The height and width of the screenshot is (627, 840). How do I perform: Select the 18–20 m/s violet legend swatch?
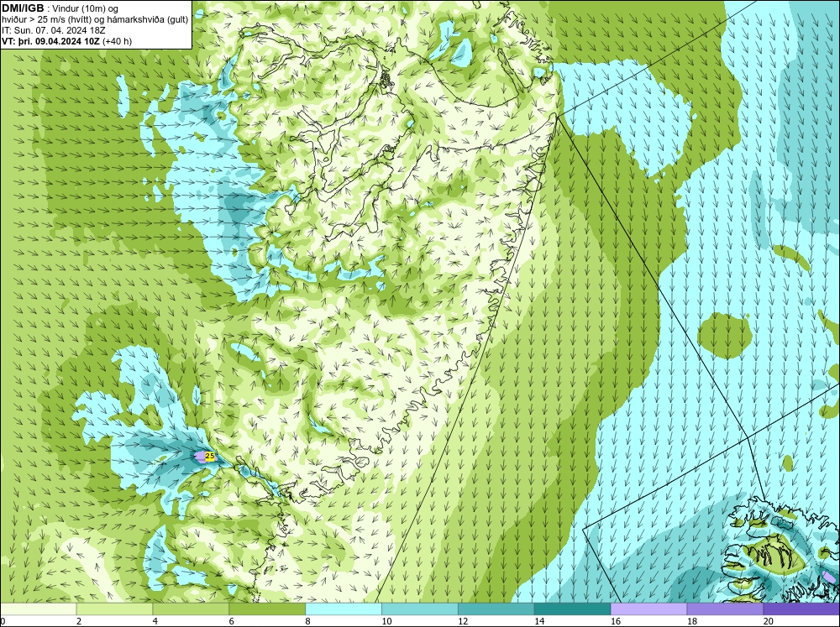[x=725, y=609]
